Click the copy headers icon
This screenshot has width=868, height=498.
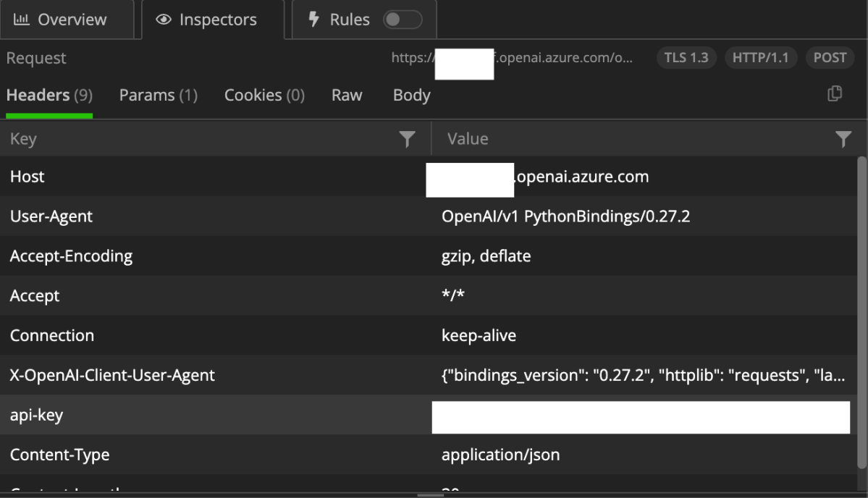[835, 93]
